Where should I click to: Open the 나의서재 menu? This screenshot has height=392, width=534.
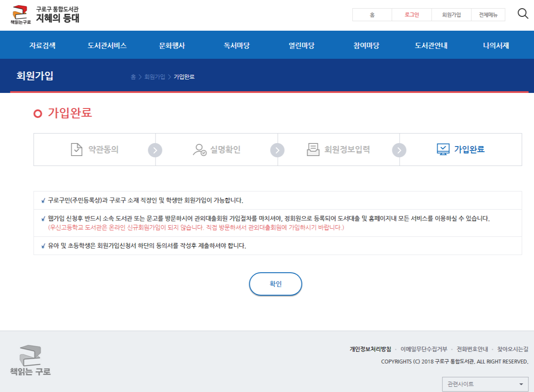496,45
